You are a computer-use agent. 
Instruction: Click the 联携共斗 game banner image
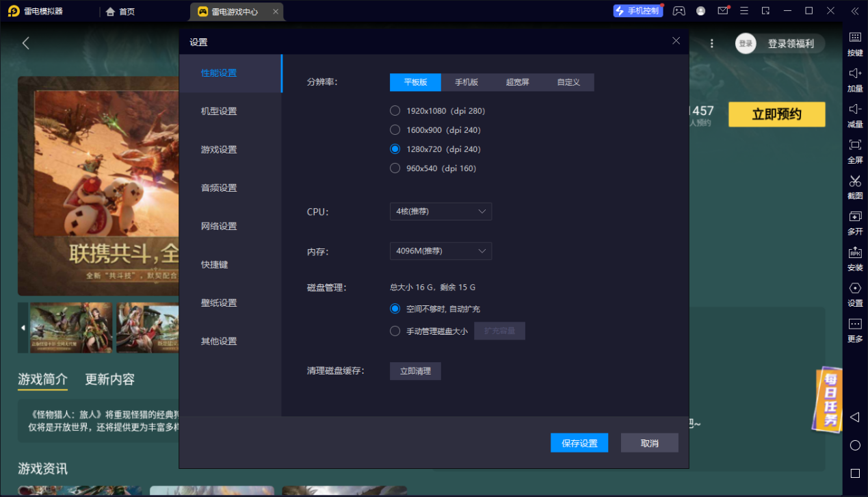tap(98, 186)
